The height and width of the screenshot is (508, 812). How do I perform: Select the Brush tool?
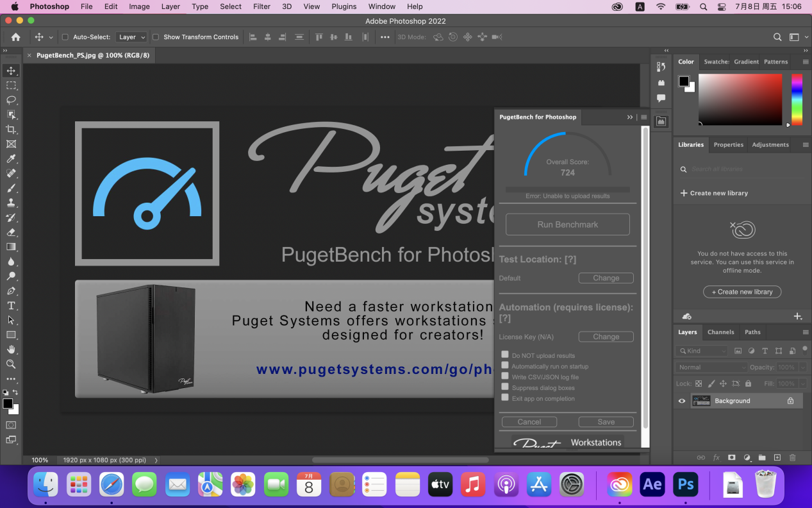coord(11,189)
